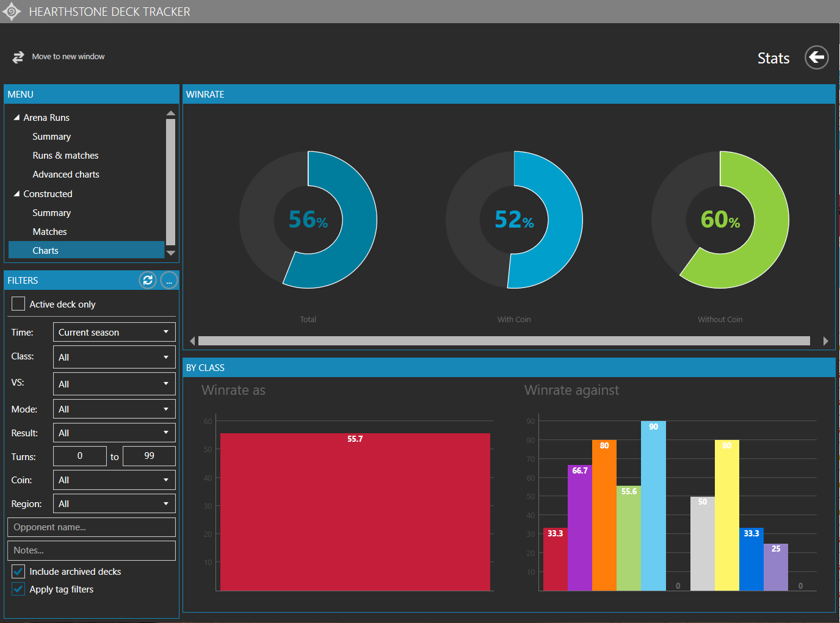Open the more options ellipsis in Filters
Screen dimensions: 840x623
tap(169, 280)
